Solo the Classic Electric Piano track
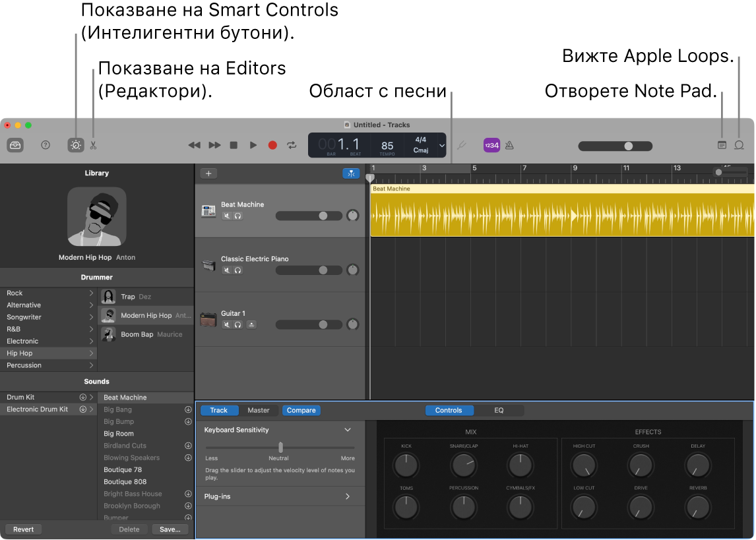This screenshot has width=756, height=540. 237,269
